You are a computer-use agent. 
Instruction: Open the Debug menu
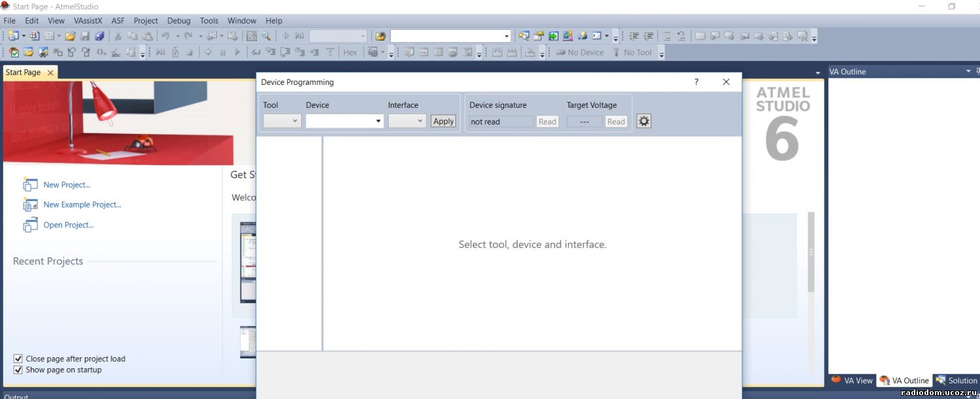[x=178, y=20]
